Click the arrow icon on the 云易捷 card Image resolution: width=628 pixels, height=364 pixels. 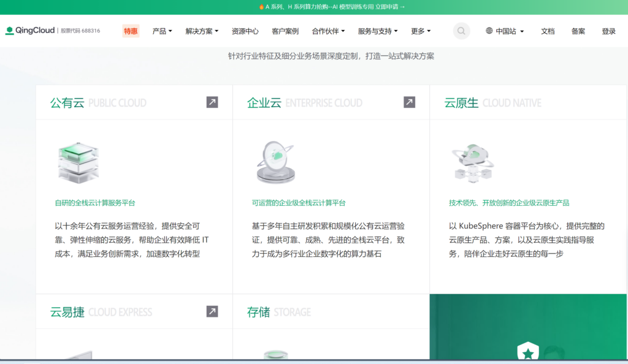212,312
